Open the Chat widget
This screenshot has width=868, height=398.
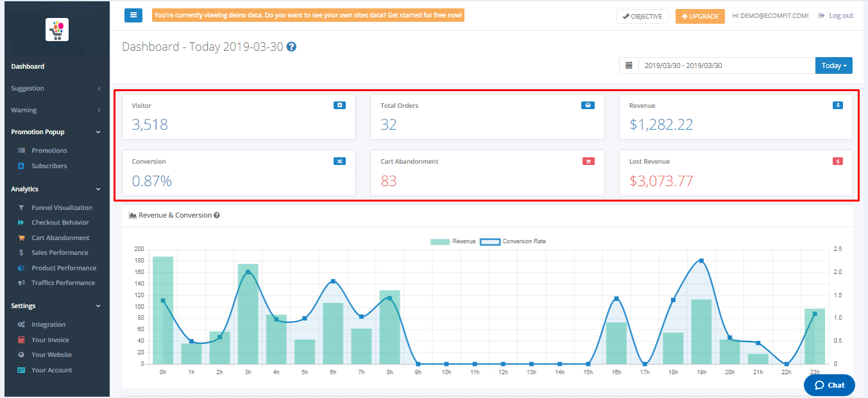point(829,385)
